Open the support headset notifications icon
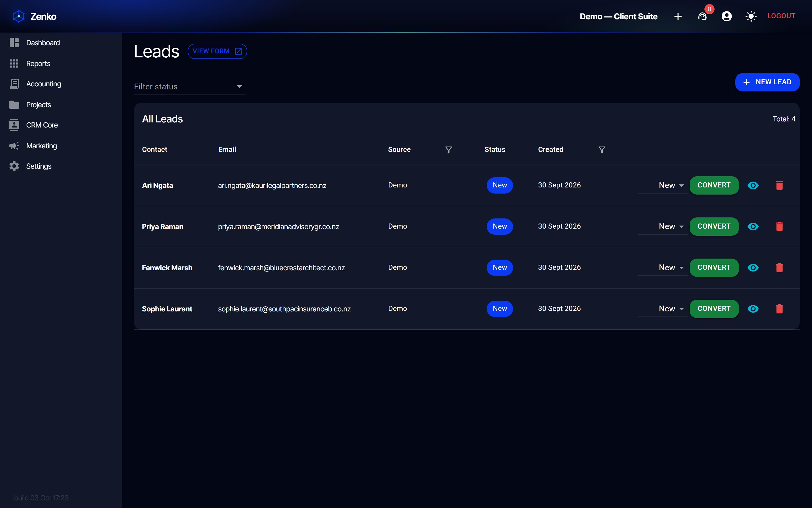812x508 pixels. [702, 16]
